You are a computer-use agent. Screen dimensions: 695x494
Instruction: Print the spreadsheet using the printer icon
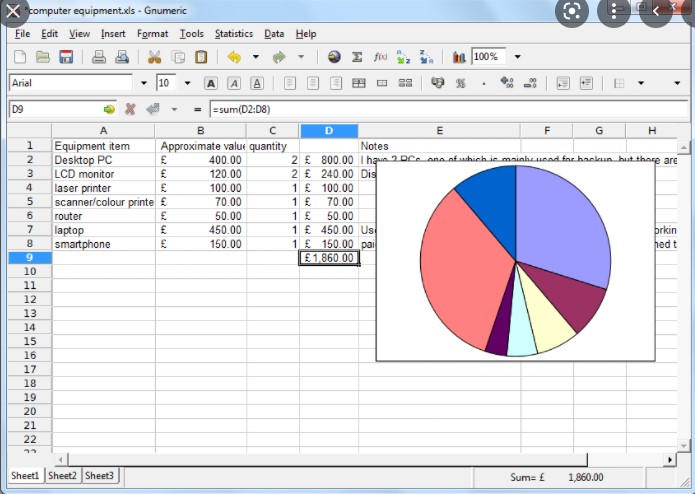pos(98,57)
